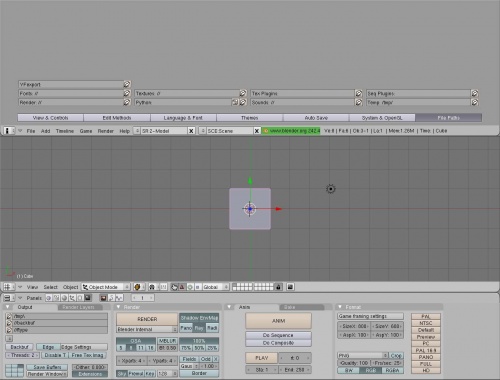Apply the NTSC format preset
500x380 pixels.
point(426,323)
